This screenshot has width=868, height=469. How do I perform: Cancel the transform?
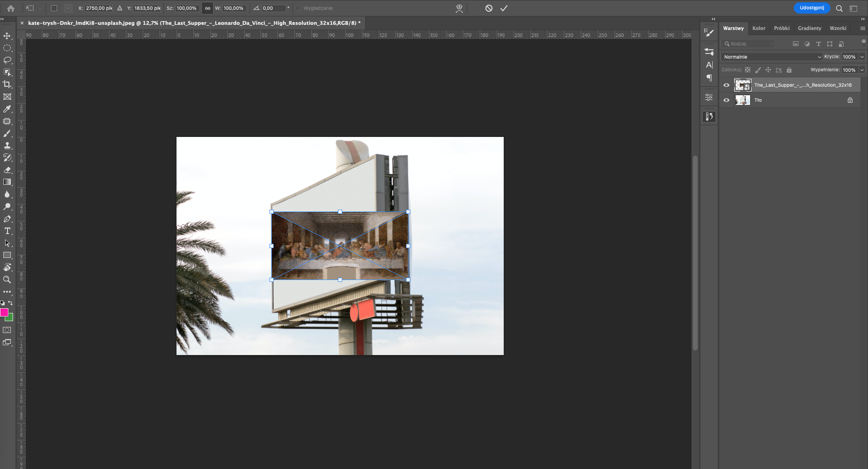tap(489, 8)
